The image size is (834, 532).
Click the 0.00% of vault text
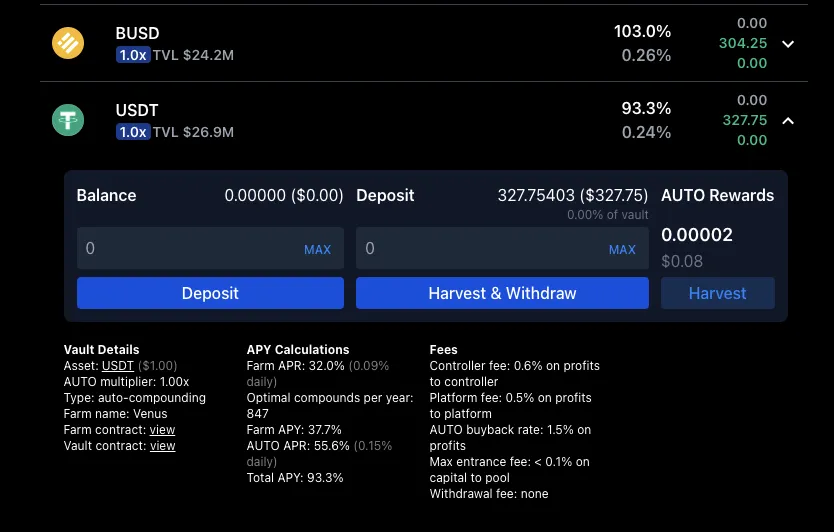coord(607,215)
